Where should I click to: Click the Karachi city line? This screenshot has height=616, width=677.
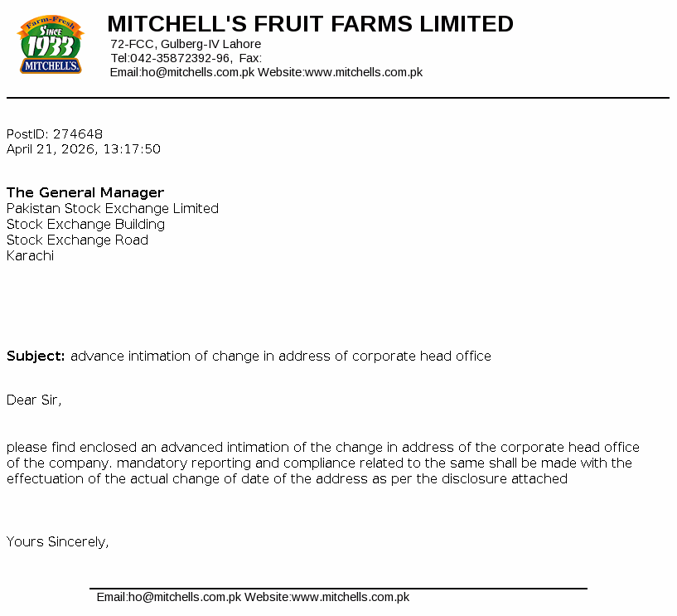pos(30,255)
